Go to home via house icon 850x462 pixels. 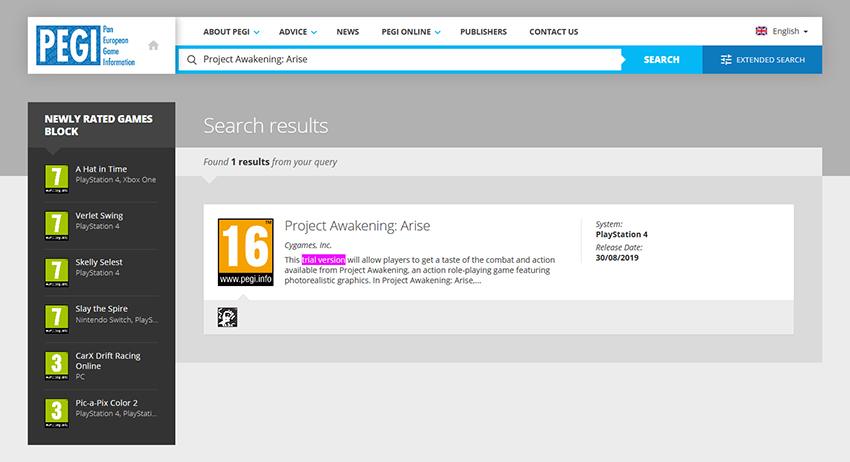[x=153, y=45]
